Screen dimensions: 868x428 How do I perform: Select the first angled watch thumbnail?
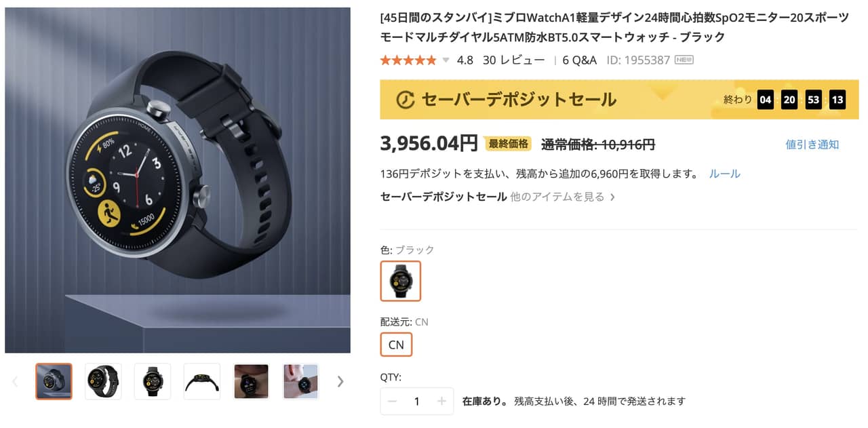54,381
